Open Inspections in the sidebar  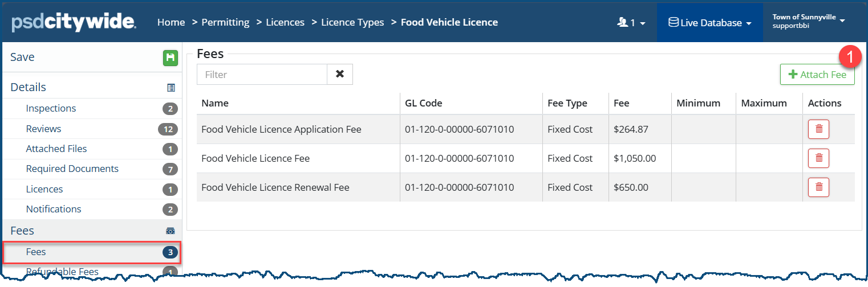[x=51, y=108]
